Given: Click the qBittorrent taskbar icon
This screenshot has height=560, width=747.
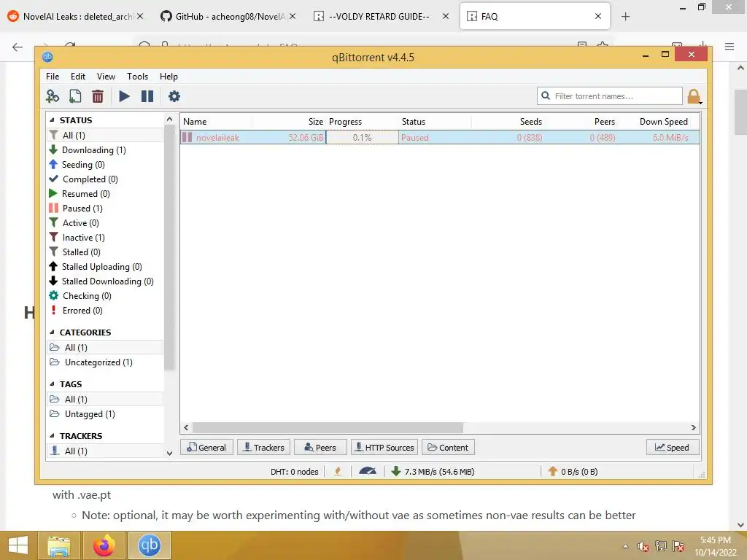Looking at the screenshot, I should click(149, 545).
